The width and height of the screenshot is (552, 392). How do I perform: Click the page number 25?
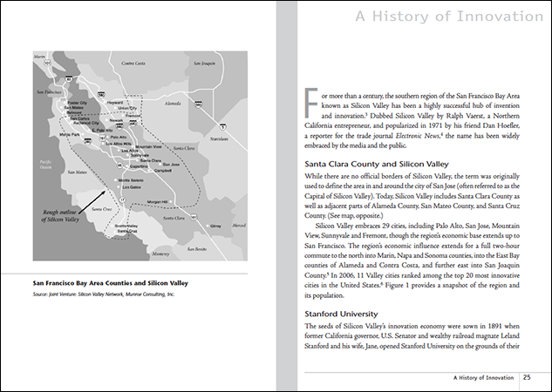click(527, 377)
